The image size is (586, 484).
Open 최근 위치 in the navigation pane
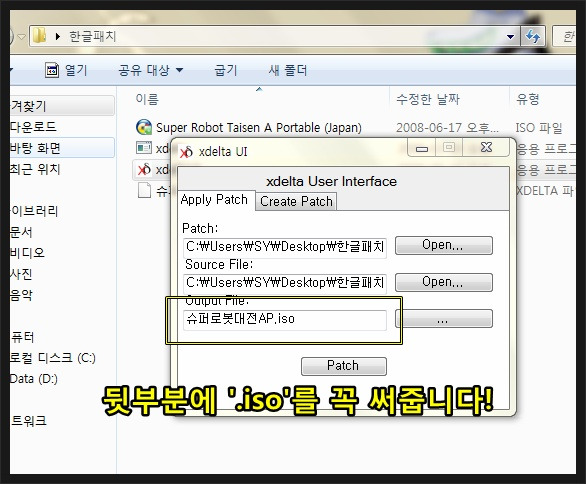(x=35, y=169)
